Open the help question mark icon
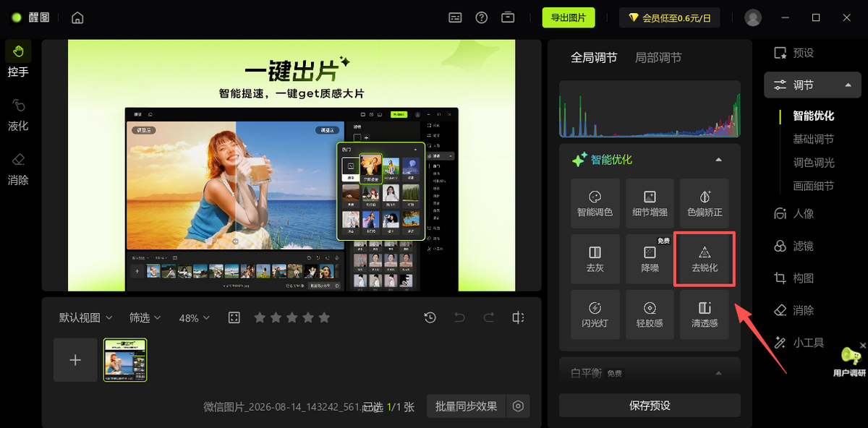 point(482,17)
